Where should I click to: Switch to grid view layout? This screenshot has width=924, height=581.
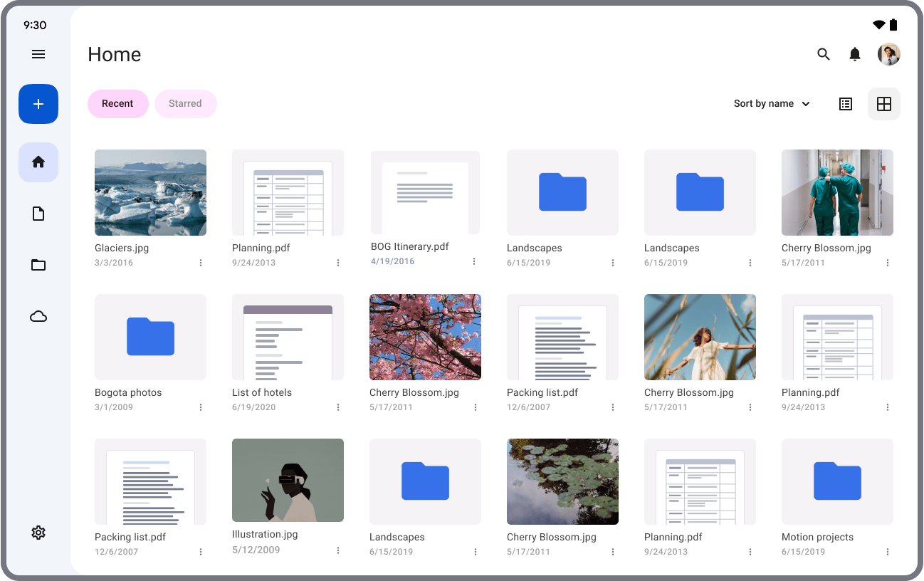tap(884, 104)
